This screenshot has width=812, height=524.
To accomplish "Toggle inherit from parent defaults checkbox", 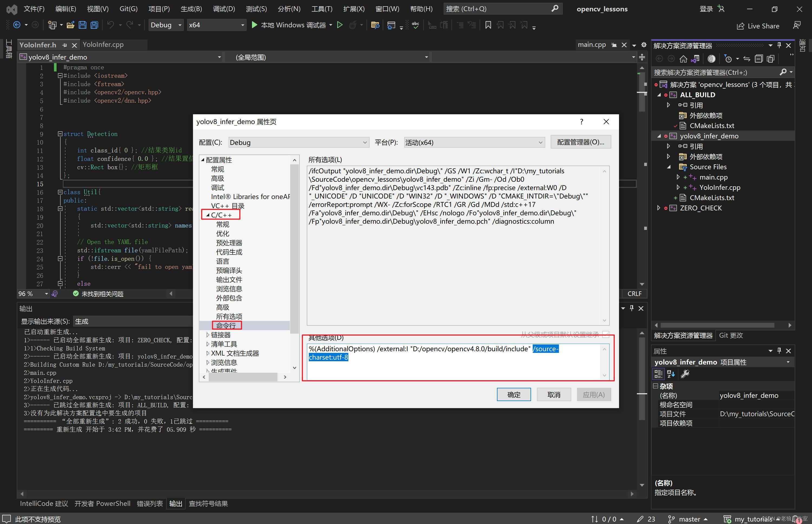I will pos(605,334).
